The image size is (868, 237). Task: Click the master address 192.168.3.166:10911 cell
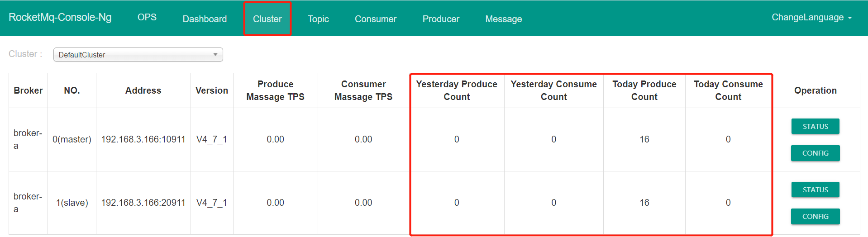(143, 139)
